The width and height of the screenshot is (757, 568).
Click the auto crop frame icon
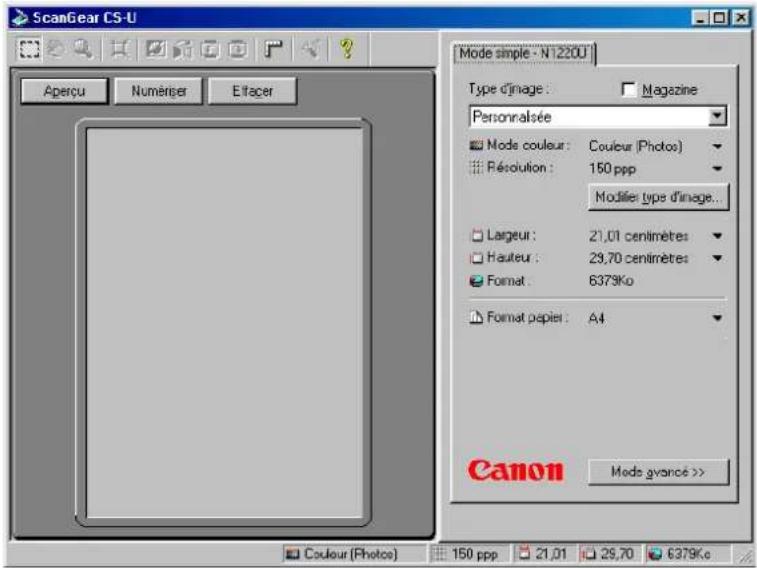tap(119, 49)
